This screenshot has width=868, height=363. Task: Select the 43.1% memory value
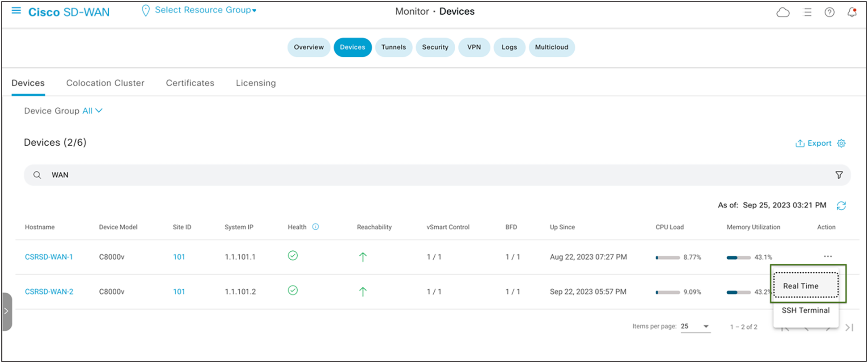(763, 257)
